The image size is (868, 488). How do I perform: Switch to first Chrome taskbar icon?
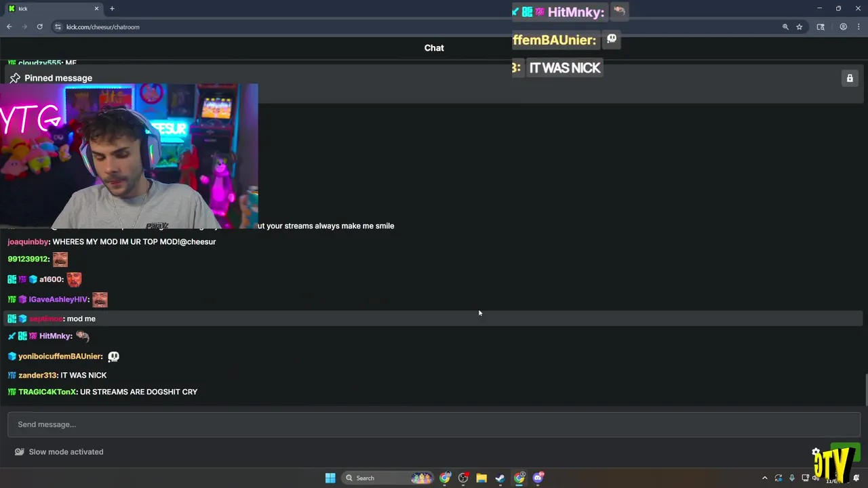tap(445, 478)
